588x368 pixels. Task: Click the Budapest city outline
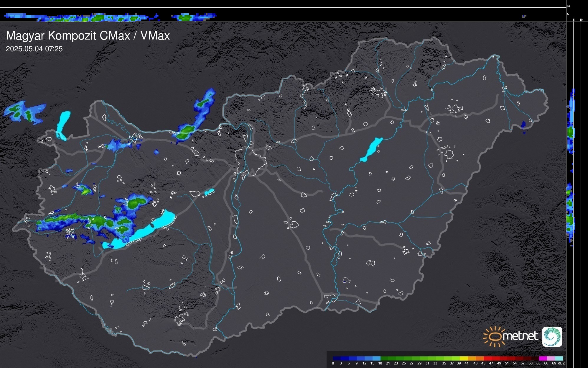(x=251, y=161)
